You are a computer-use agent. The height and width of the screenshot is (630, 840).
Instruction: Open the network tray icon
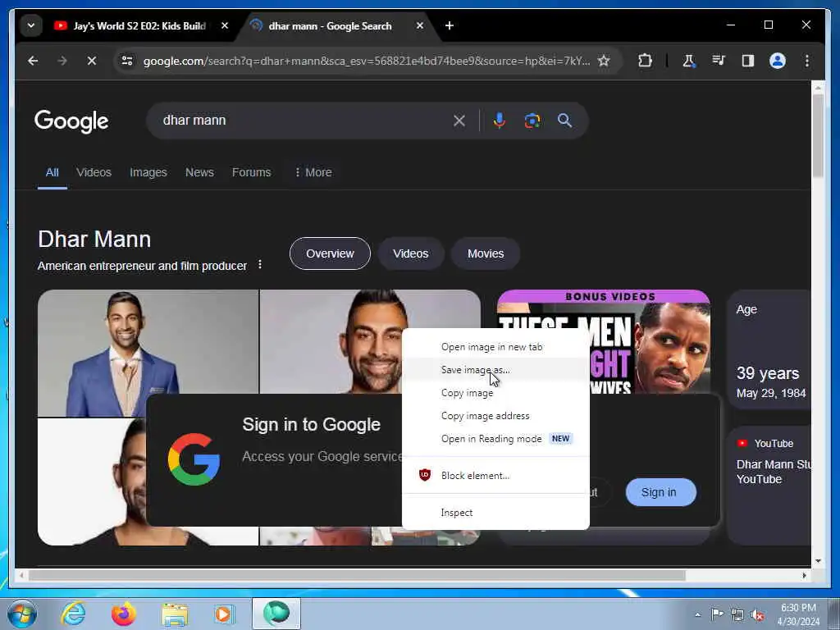click(737, 615)
